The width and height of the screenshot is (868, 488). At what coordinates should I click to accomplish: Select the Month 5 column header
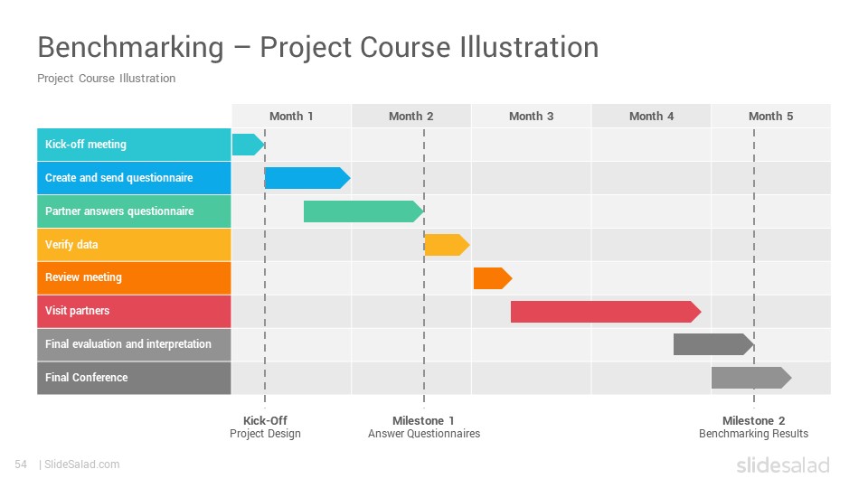point(770,117)
